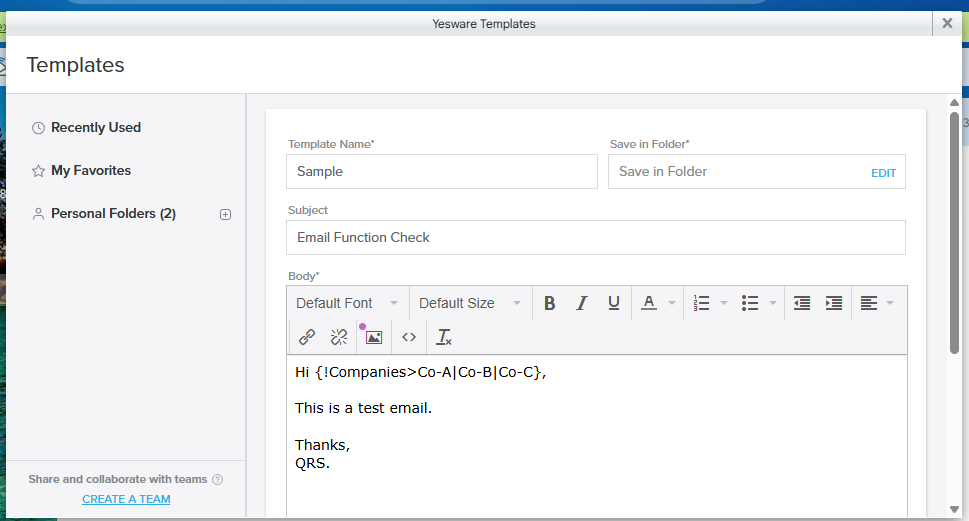Click the person icon by Personal Folders
This screenshot has height=521, width=969.
pos(38,214)
